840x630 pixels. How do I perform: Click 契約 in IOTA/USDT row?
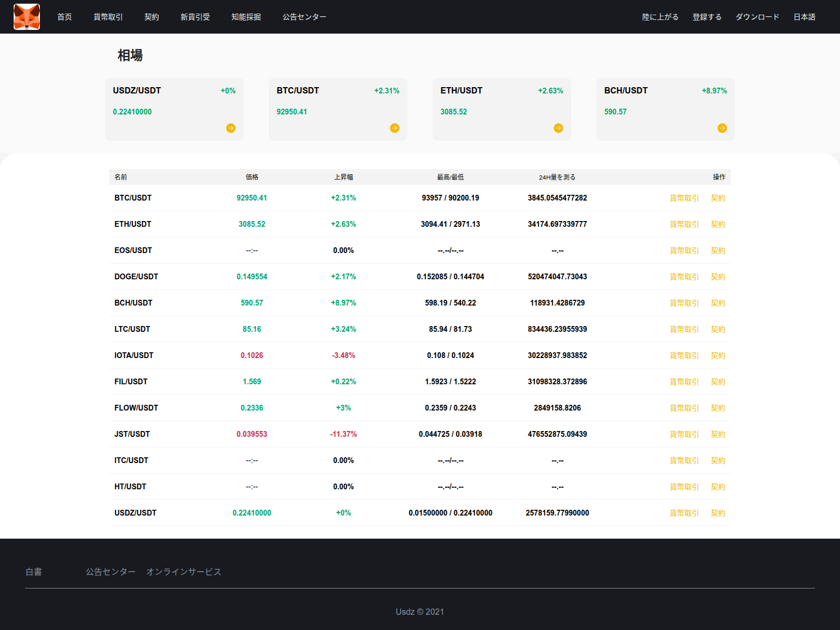pos(718,355)
